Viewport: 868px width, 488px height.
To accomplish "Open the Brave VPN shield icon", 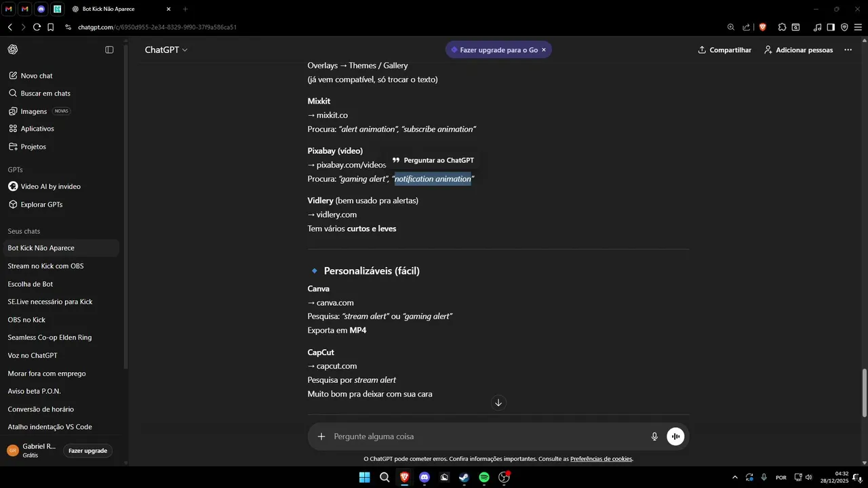I will point(844,27).
